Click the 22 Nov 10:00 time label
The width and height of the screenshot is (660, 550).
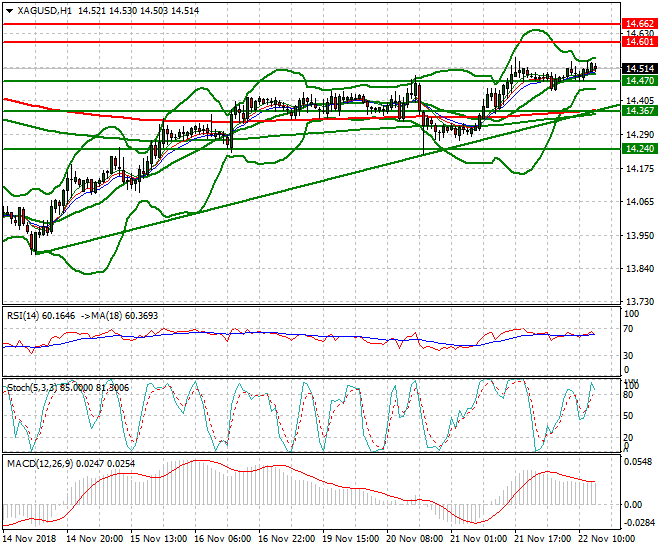coord(607,539)
